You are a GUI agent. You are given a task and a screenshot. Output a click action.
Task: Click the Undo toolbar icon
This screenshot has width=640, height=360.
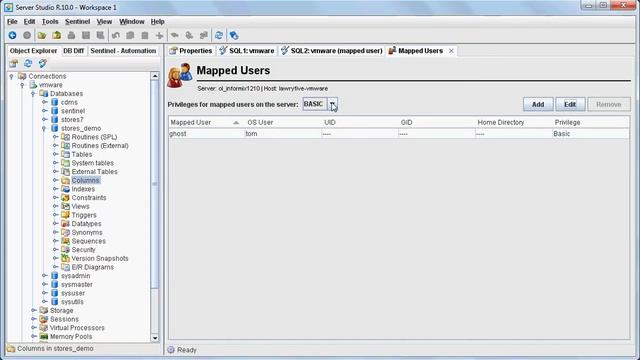point(116,36)
